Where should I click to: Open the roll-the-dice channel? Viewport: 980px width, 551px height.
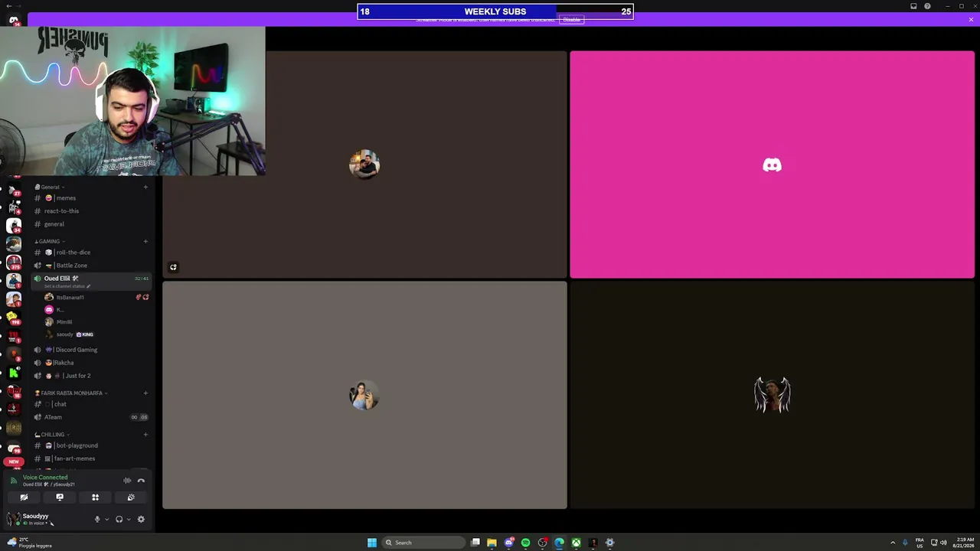92,253
